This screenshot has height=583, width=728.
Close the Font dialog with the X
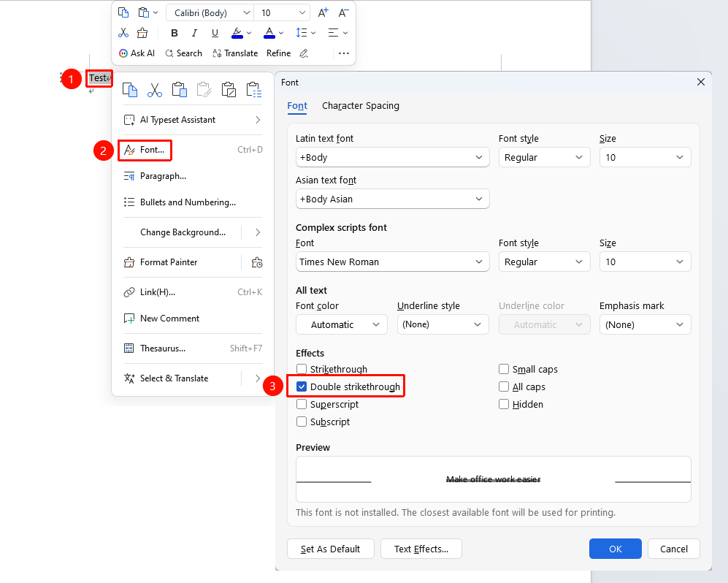point(701,82)
